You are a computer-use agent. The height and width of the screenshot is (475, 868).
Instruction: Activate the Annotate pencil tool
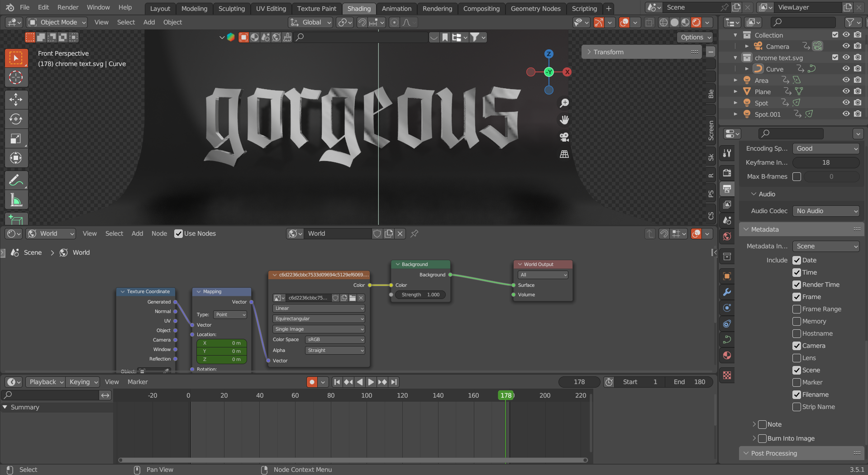pos(16,180)
